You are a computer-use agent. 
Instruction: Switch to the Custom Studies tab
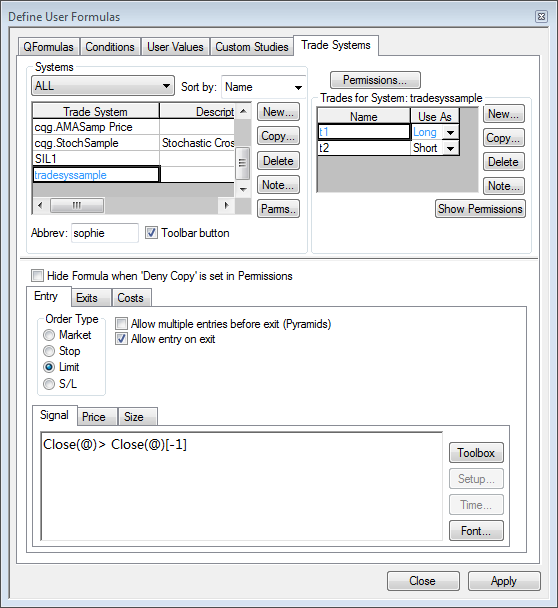click(x=252, y=47)
